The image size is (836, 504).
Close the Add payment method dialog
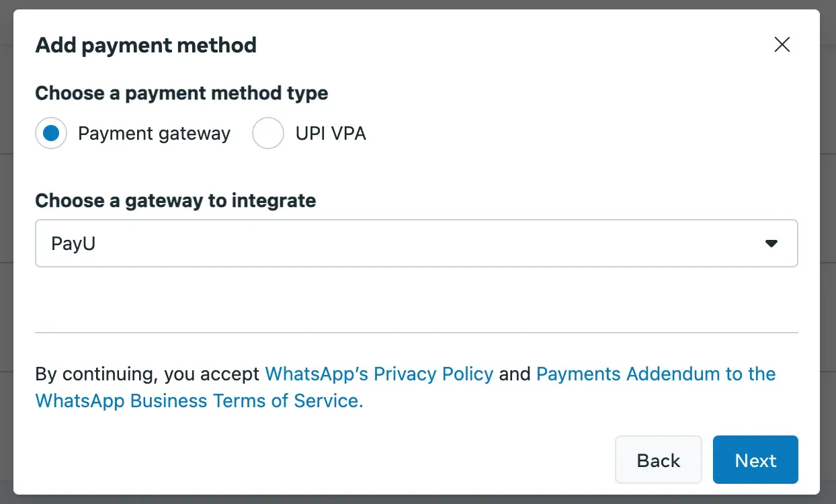click(x=782, y=45)
